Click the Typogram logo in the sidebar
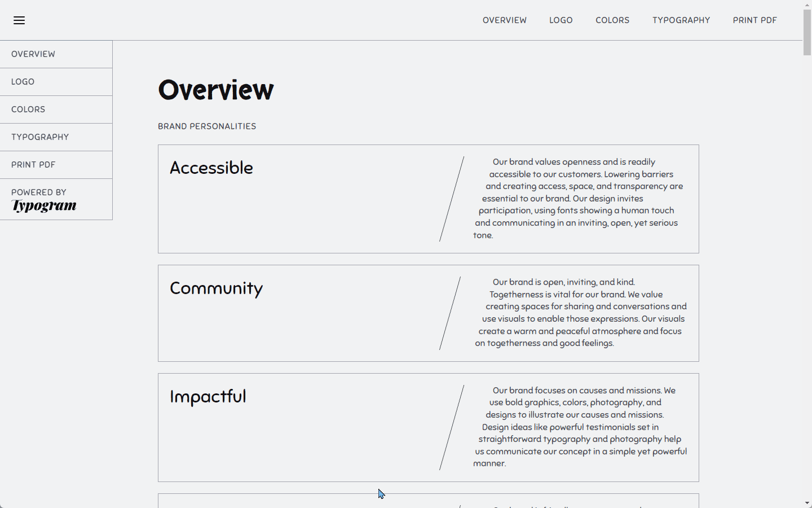This screenshot has width=812, height=508. tap(43, 205)
